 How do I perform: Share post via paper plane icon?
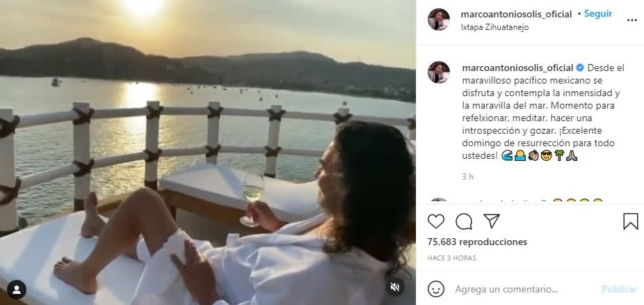coord(491,221)
